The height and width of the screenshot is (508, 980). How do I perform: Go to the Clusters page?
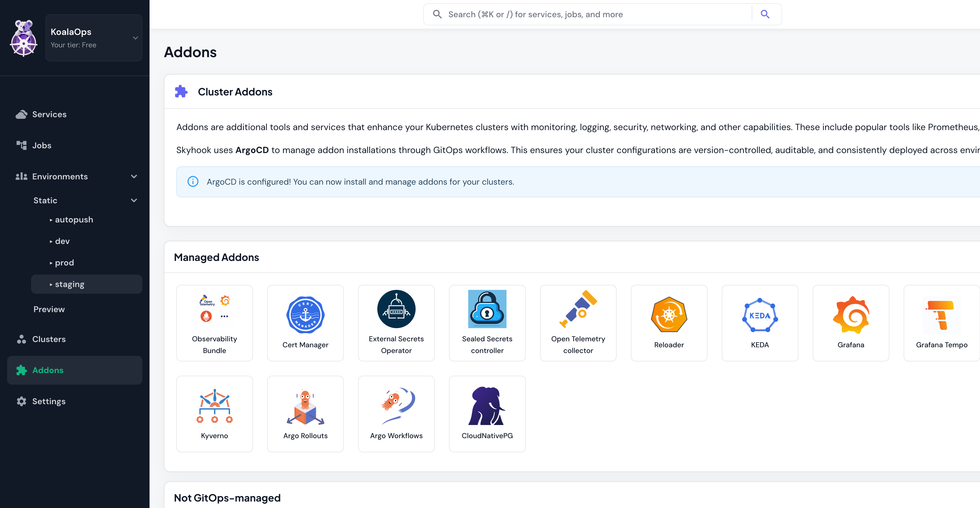48,339
